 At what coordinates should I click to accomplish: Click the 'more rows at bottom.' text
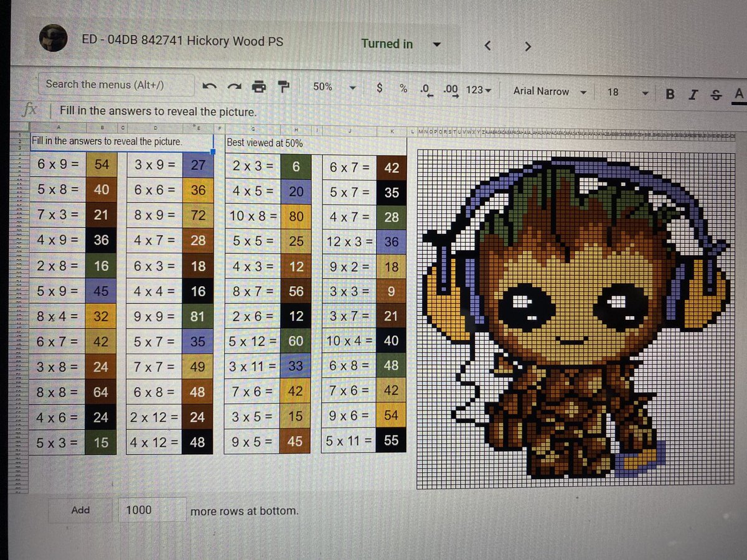[x=245, y=511]
